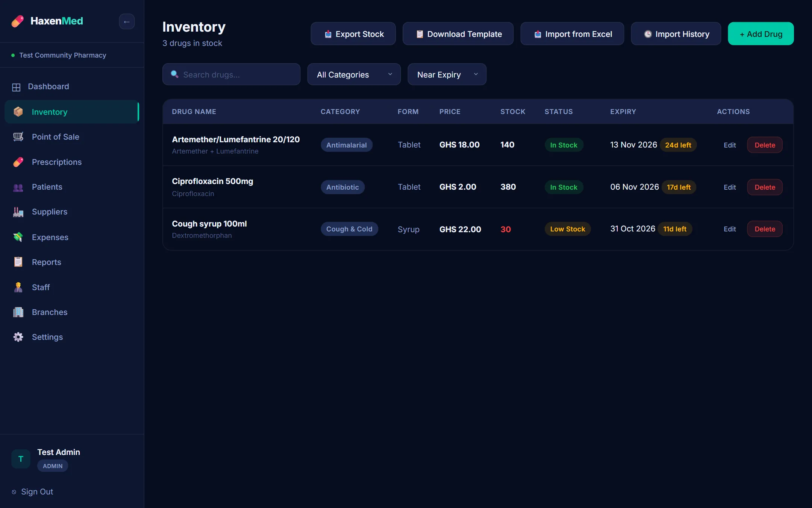Expand the All Categories dropdown
This screenshot has height=508, width=812.
click(354, 75)
